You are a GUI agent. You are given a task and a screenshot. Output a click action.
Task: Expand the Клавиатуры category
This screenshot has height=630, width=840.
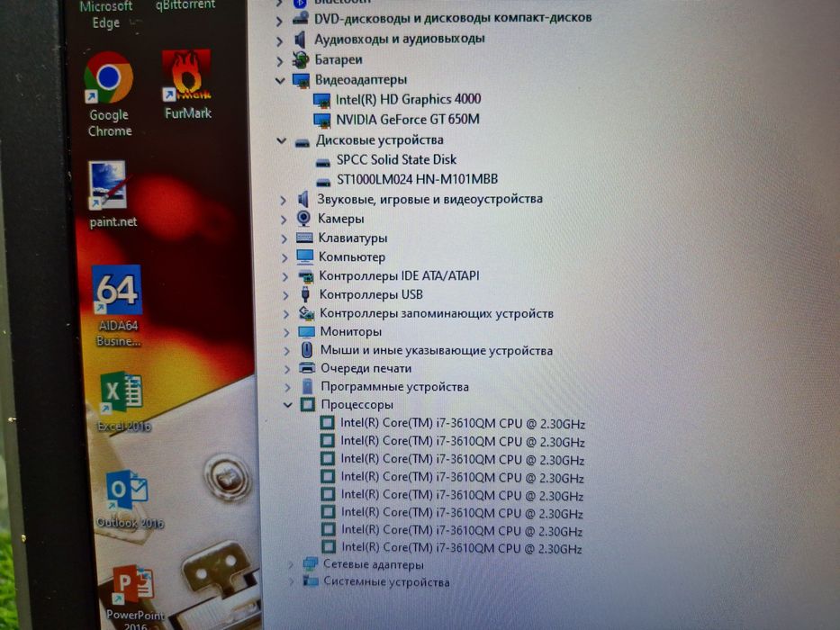coord(284,238)
